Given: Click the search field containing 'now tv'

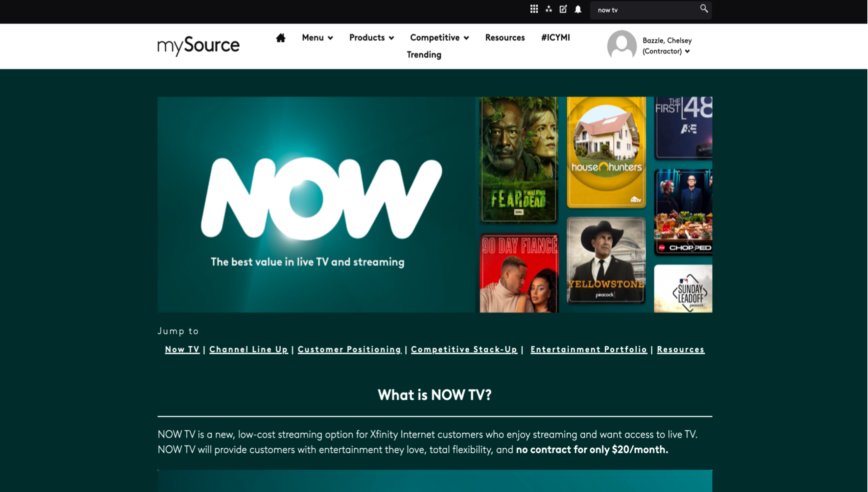Looking at the screenshot, I should 645,10.
